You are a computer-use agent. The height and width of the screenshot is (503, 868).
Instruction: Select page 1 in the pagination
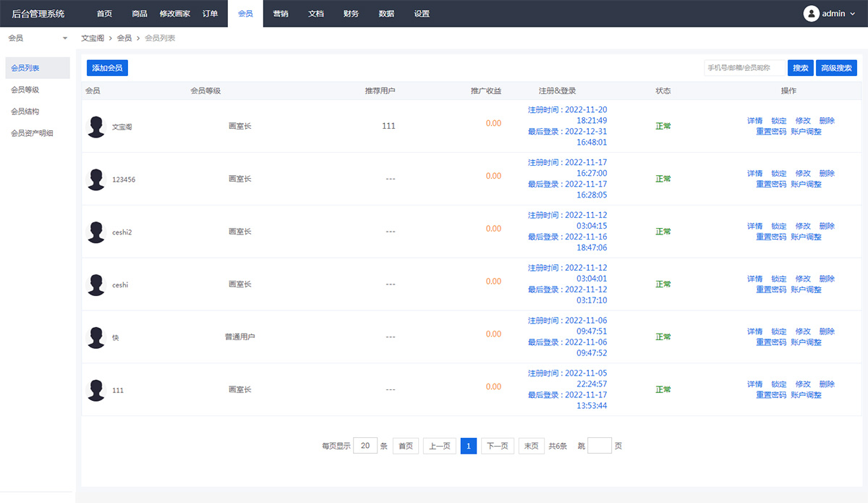[x=469, y=446]
